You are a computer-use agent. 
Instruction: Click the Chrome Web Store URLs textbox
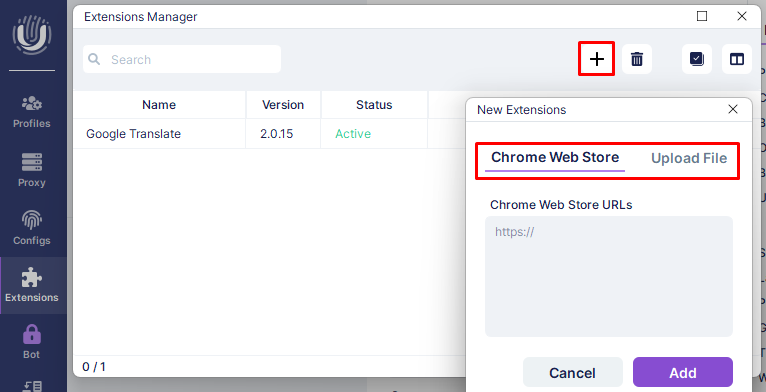[609, 276]
